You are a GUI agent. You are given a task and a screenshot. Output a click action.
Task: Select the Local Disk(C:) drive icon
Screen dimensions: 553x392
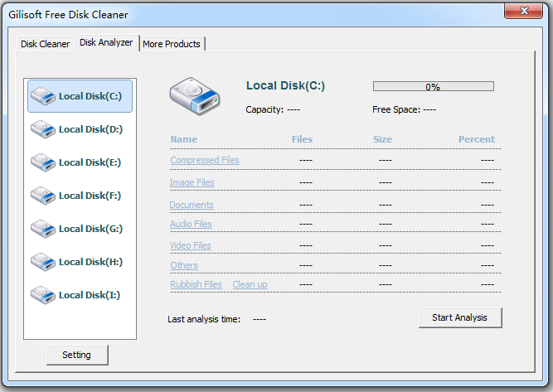click(x=42, y=97)
